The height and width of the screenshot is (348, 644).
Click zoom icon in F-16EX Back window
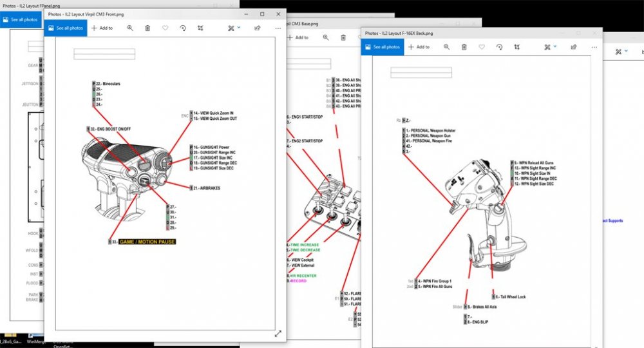pyautogui.click(x=447, y=47)
